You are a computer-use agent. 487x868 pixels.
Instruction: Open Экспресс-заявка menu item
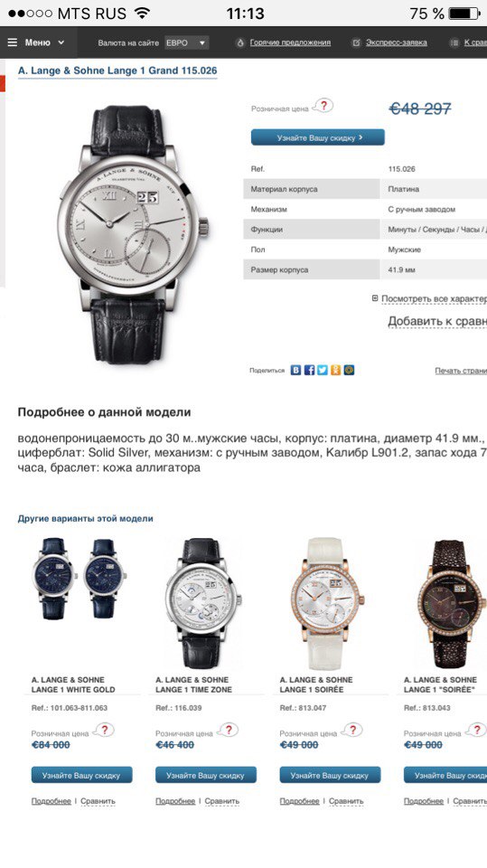tap(397, 42)
